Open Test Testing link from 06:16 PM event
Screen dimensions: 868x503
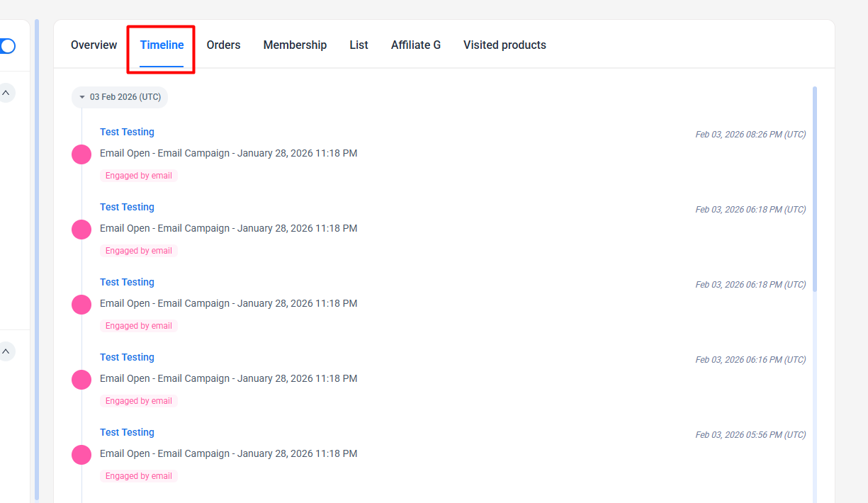tap(127, 357)
